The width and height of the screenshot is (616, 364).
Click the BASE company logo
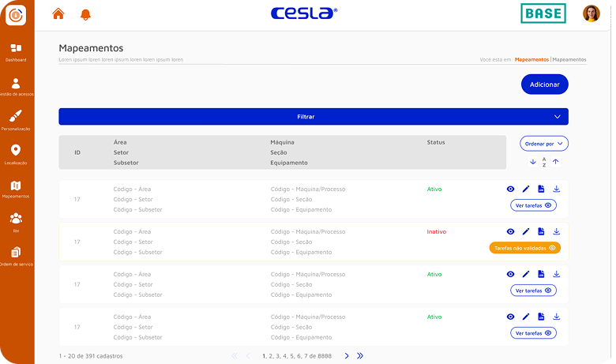pyautogui.click(x=543, y=13)
